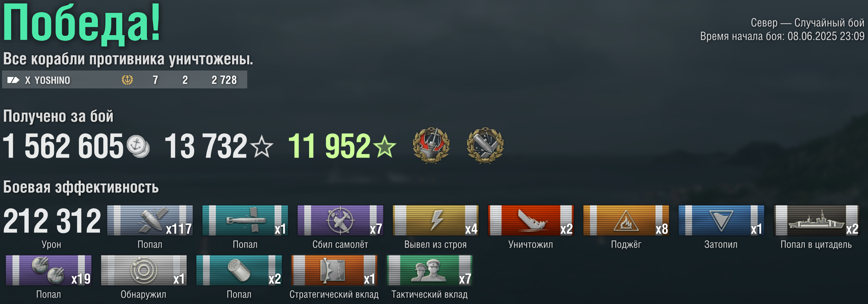This screenshot has width=868, height=304.
Task: Click the Тактический вклад ribbon
Action: tap(430, 270)
